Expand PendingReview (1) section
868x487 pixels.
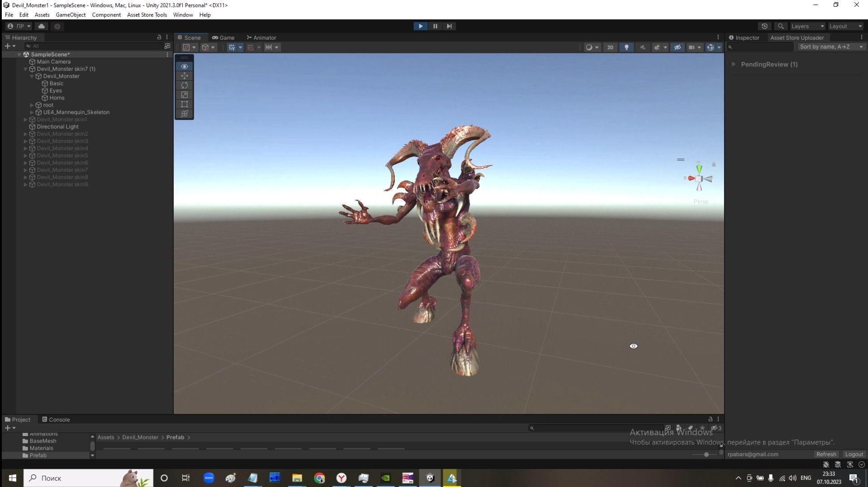734,64
